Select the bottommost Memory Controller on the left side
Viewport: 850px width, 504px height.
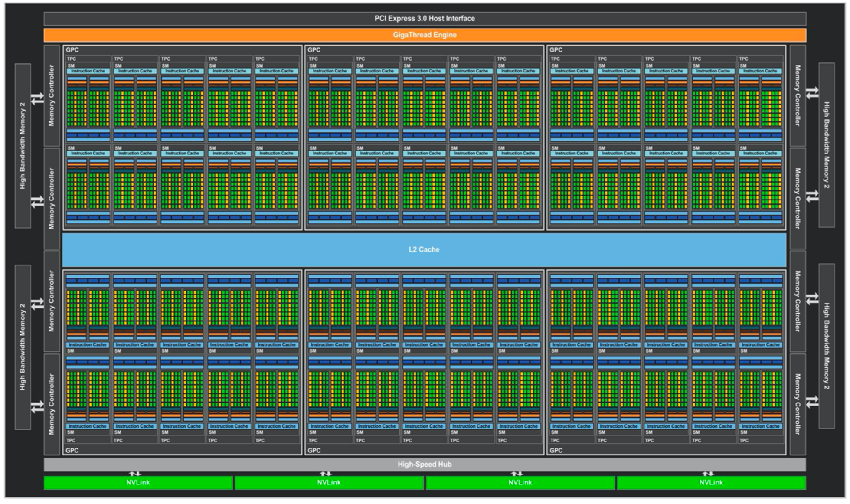pos(52,404)
